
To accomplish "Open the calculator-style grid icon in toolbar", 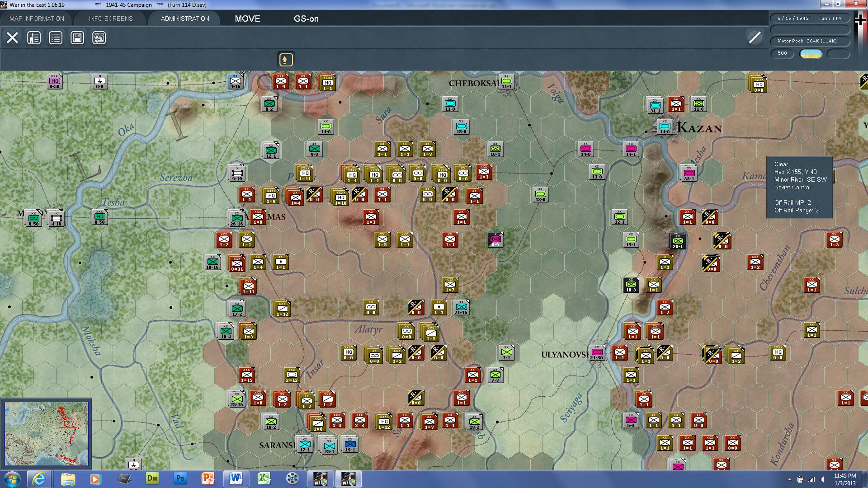I will click(99, 38).
